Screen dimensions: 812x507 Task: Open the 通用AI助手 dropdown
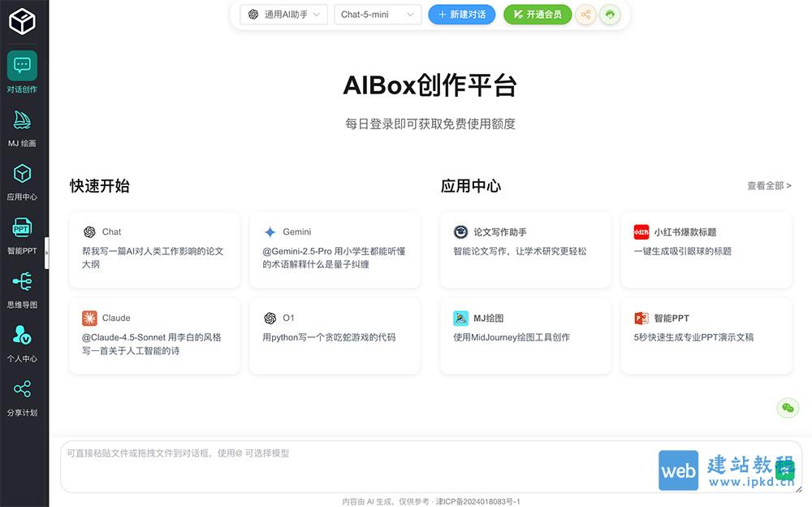[x=282, y=15]
